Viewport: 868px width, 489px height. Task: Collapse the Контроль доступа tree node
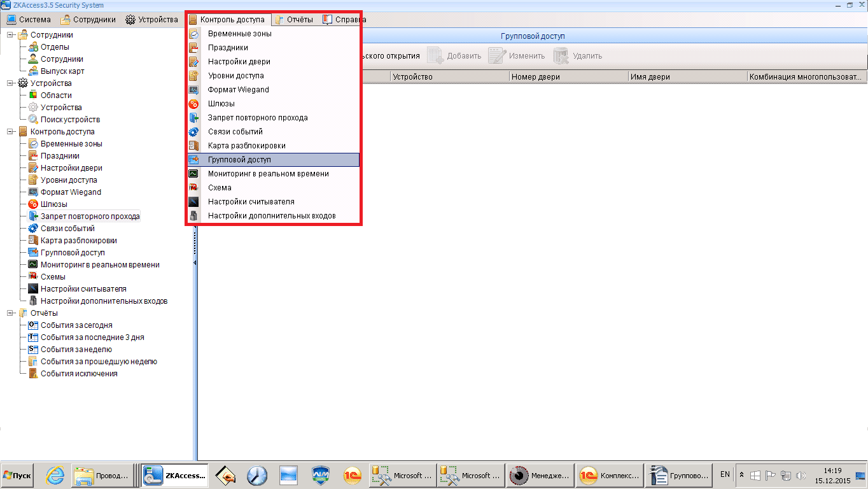click(x=10, y=132)
